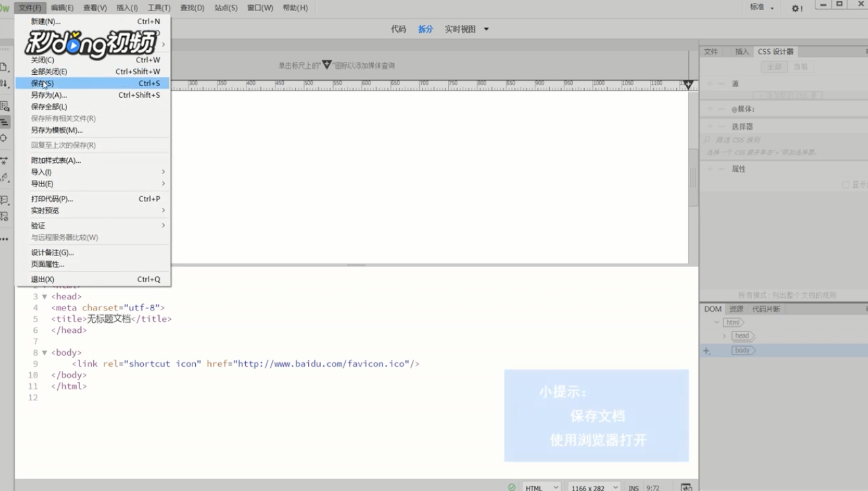Choose 保存全部(L) menu item
Screen dimensions: 868x491
[93, 106]
